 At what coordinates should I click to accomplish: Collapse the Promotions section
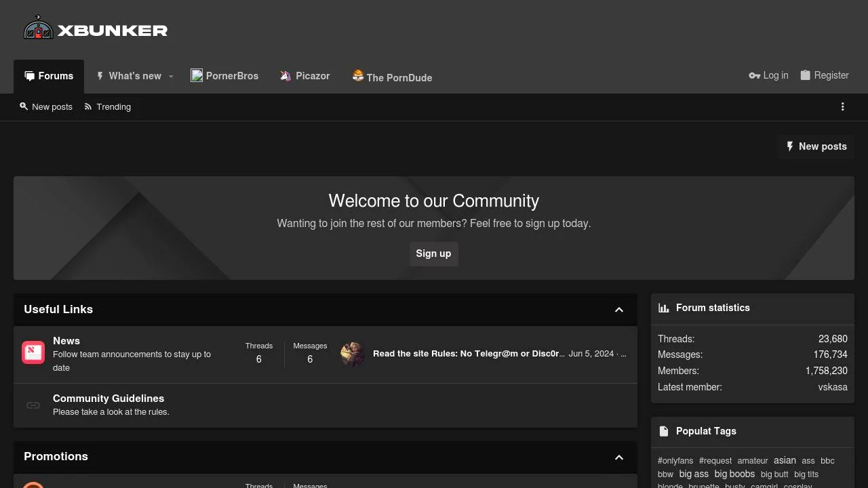tap(618, 457)
